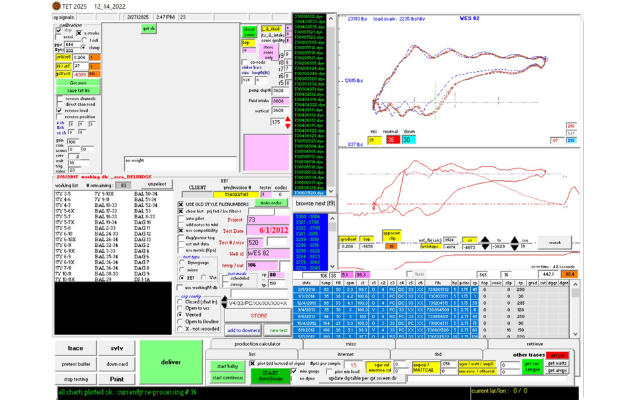Viewport: 636px width, 400px height.
Task: Enable the auto pilot checkbox
Action: (x=181, y=218)
